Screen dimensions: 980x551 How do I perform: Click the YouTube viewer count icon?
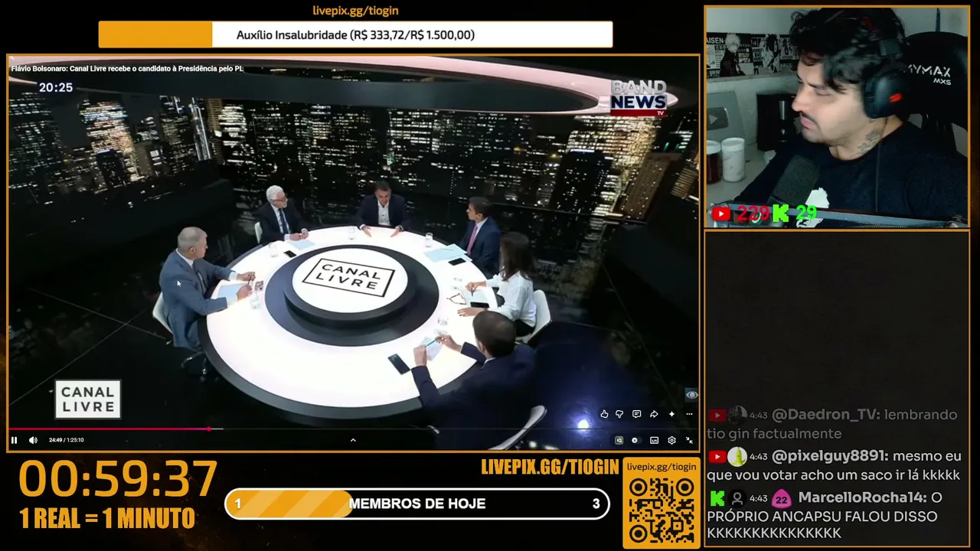[x=721, y=214]
